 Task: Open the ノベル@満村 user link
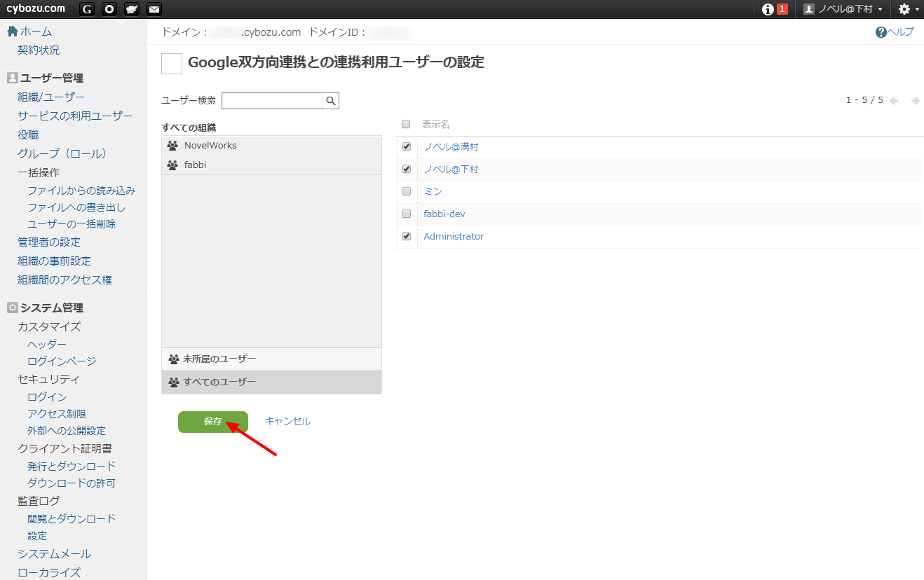pyautogui.click(x=451, y=147)
